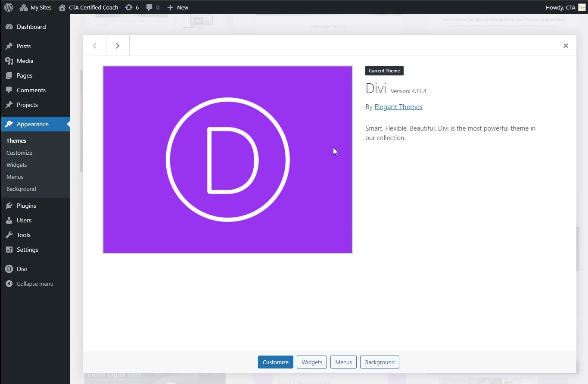This screenshot has height=384, width=588.
Task: Show the next theme with right chevron
Action: tap(118, 46)
